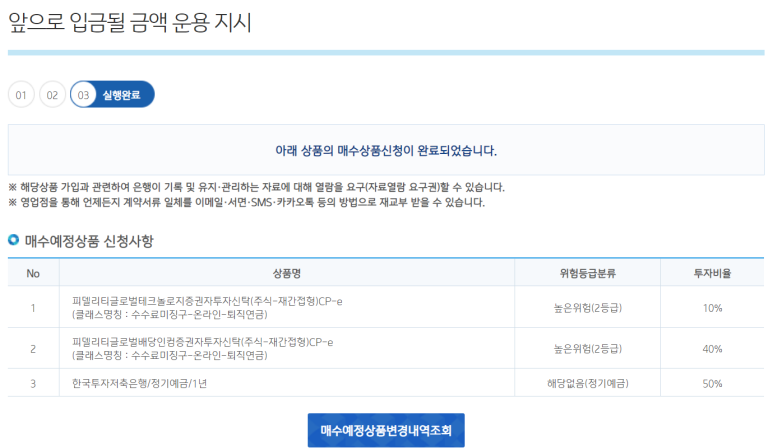The image size is (773, 448).
Task: Click the 매수예정상품변경내역조회 button
Action: (x=386, y=430)
